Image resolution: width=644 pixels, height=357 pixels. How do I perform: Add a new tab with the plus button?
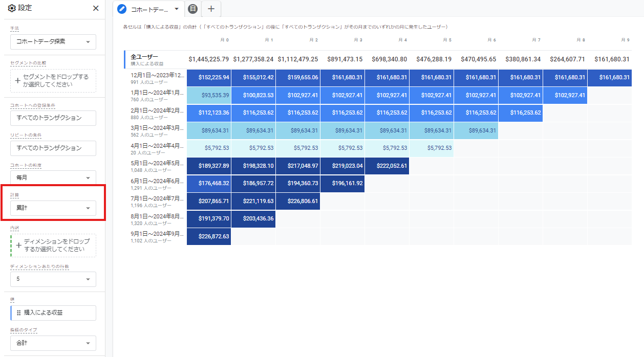[x=211, y=9]
